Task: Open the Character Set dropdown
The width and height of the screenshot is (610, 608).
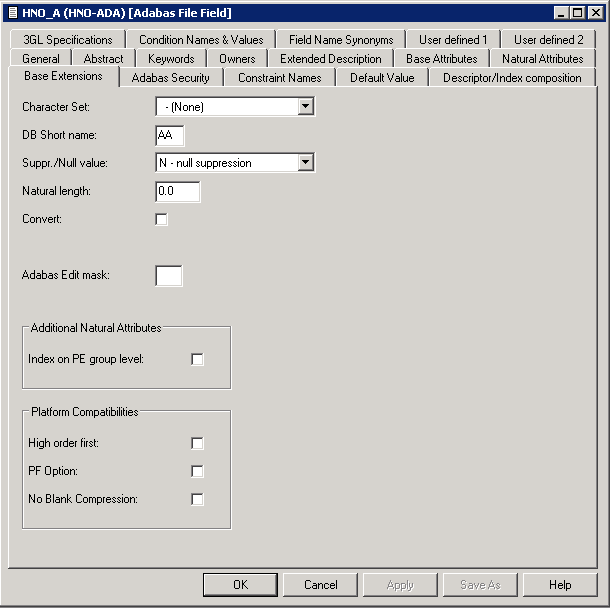Action: (x=306, y=106)
